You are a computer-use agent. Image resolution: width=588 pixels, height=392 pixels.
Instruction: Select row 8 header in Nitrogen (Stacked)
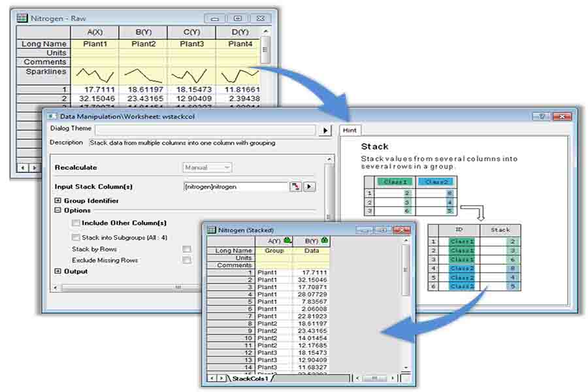[231, 323]
